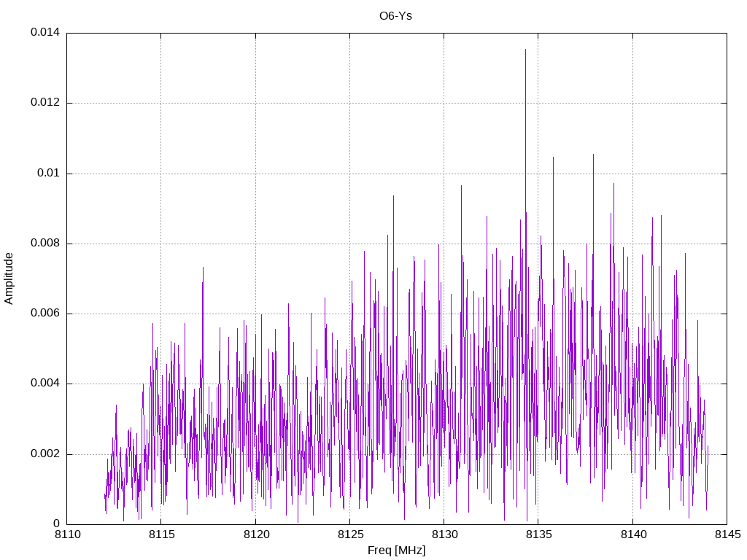Click the 8140 x-axis tick label

[x=634, y=534]
